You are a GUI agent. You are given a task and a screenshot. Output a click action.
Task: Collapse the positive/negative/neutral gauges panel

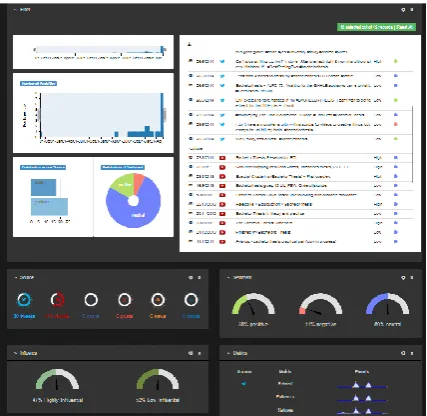click(x=228, y=277)
